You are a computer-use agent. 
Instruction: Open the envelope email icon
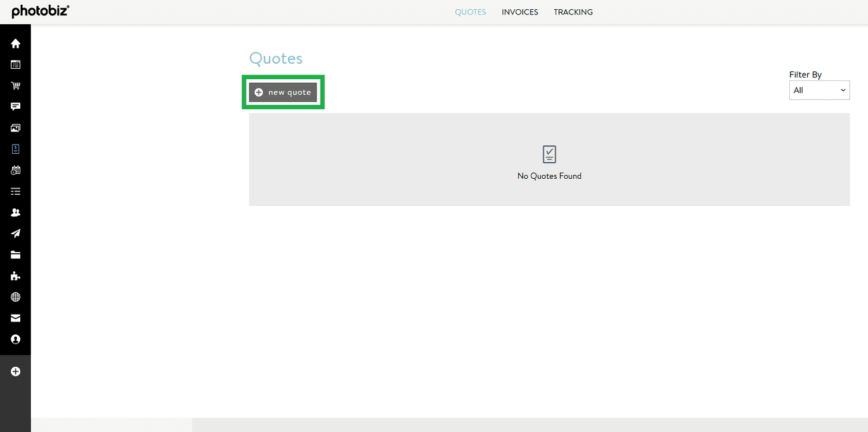pos(16,318)
